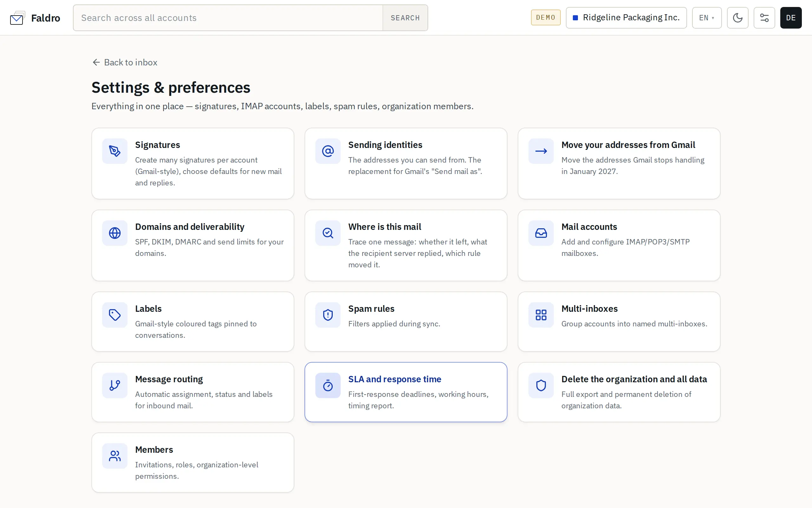Open the Signatures card title
This screenshot has height=508, width=812.
tap(157, 145)
